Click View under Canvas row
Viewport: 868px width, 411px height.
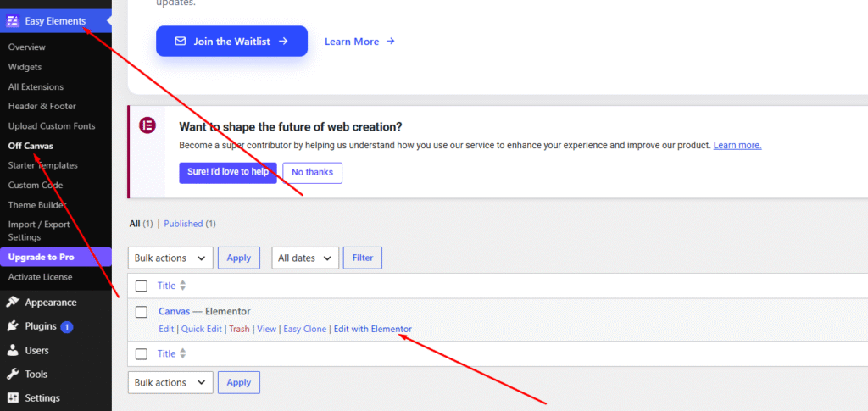pyautogui.click(x=266, y=329)
